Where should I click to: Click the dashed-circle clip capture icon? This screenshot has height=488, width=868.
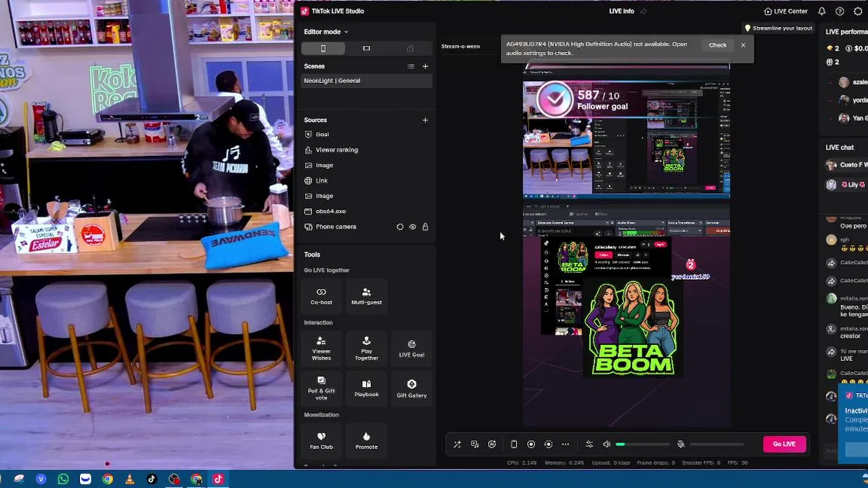point(548,445)
